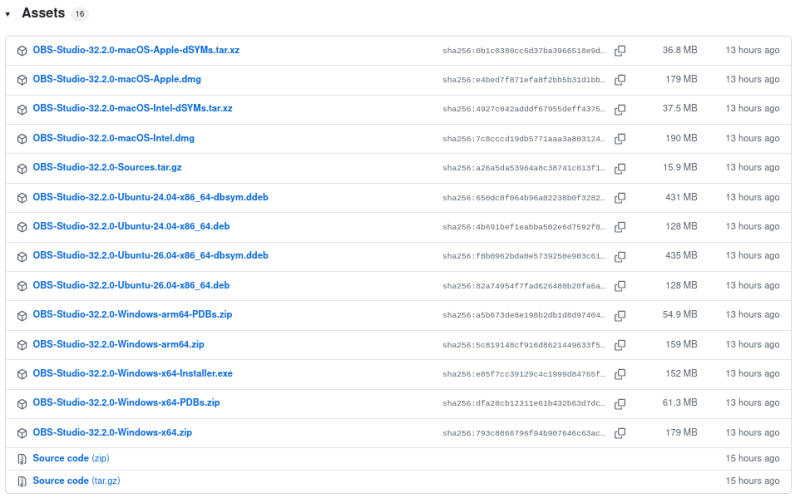Image resolution: width=800 pixels, height=503 pixels.
Task: Download OBS-Studio-32.2.0-Windows-arm64.zip
Action: pos(118,344)
